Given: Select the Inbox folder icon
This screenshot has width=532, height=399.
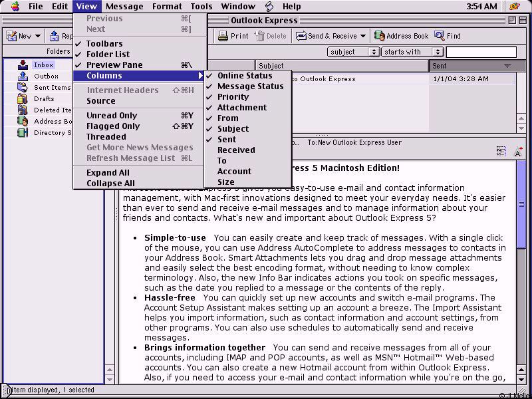Looking at the screenshot, I should click(23, 65).
